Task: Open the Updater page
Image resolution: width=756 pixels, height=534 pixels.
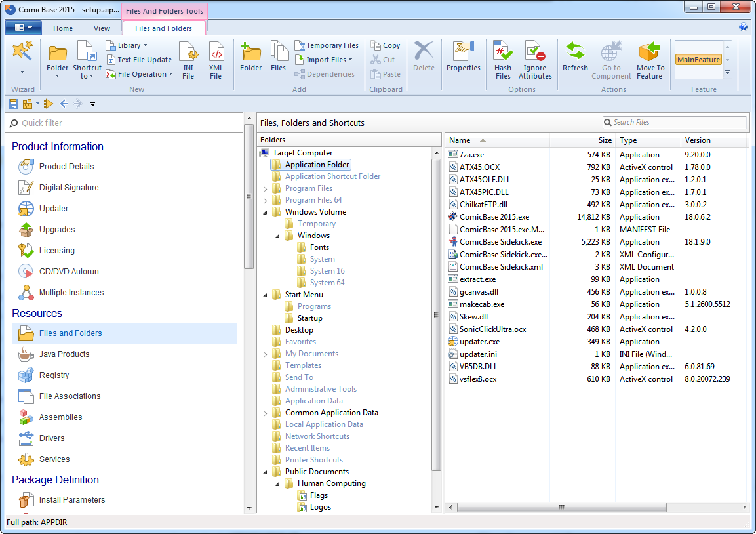Action: tap(43, 209)
